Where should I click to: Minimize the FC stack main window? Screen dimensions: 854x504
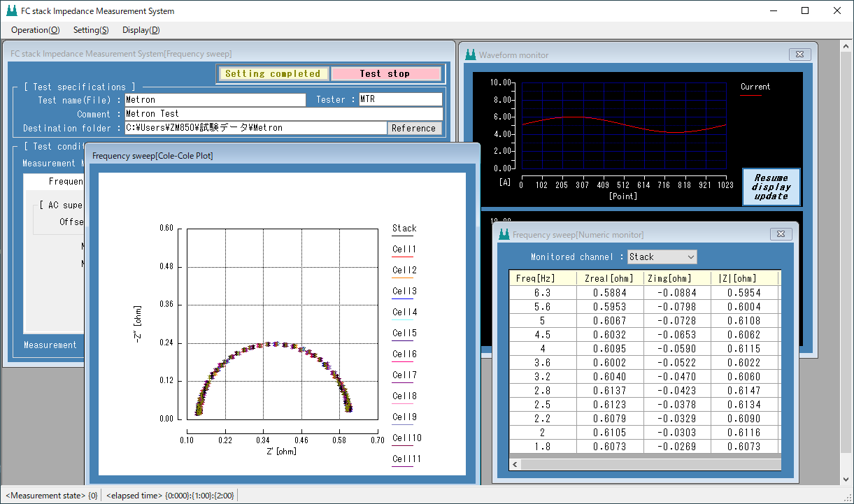click(773, 10)
